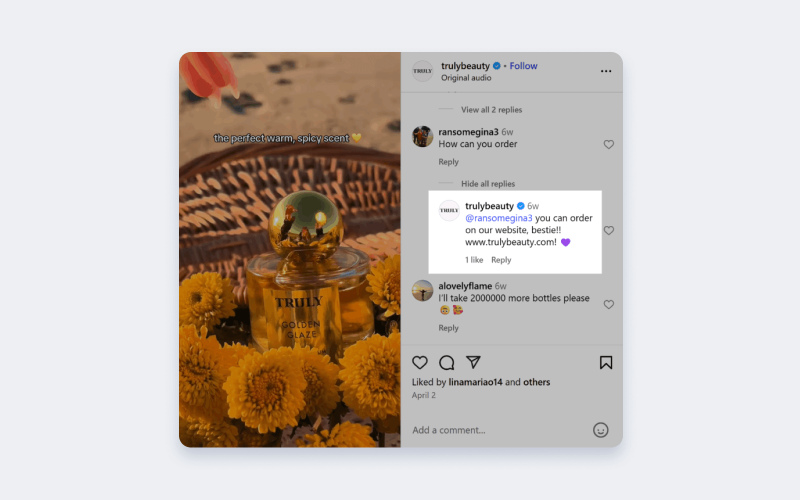The height and width of the screenshot is (500, 800).
Task: Like alovelyflame's comment
Action: pos(609,305)
